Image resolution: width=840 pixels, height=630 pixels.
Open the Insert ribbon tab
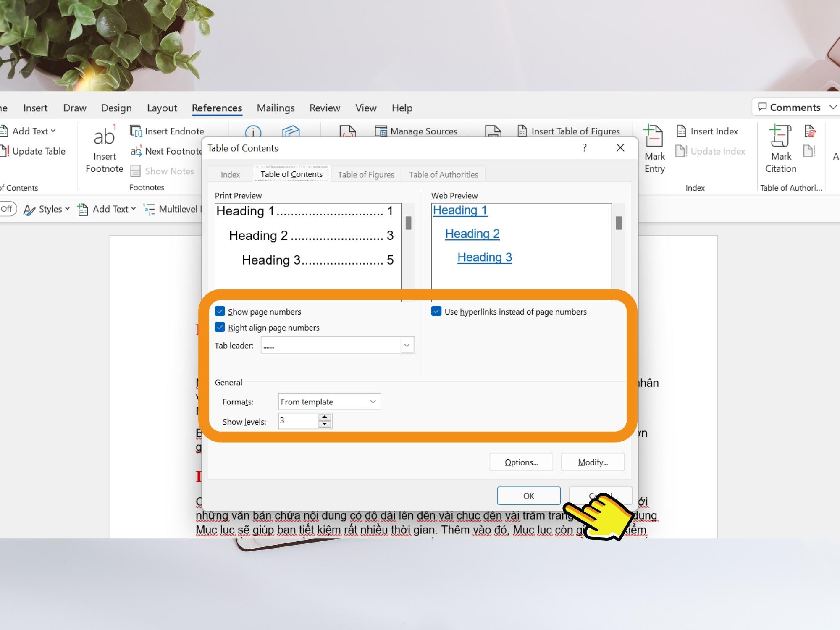(x=35, y=108)
